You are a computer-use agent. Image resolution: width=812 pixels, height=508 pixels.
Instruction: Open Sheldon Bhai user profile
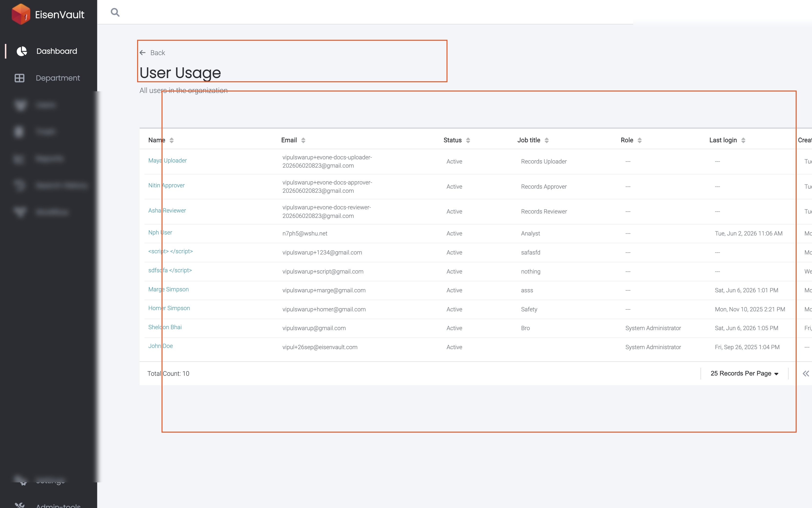[165, 327]
